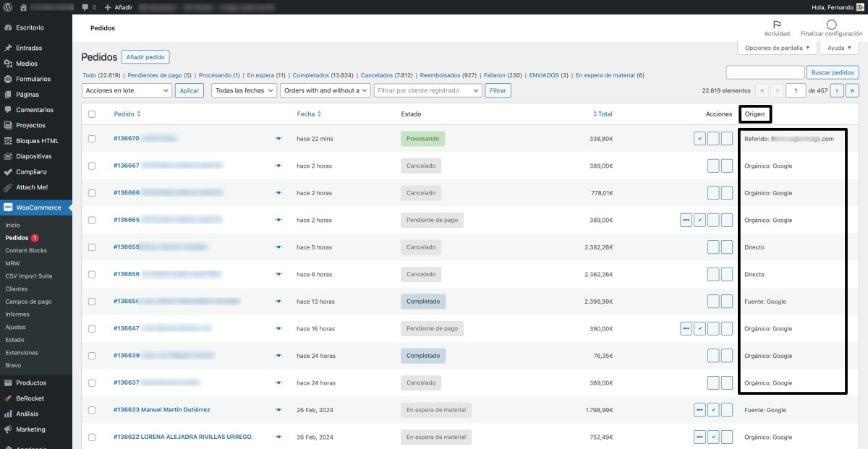
Task: Open Formularios from the admin sidebar
Action: point(33,79)
